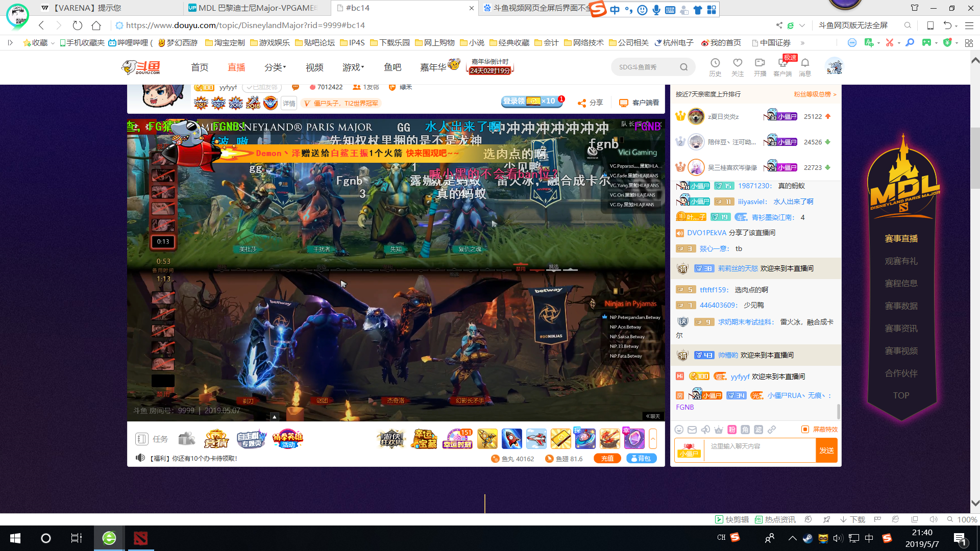The image size is (980, 551).
Task: Toggle the 粉 fan badge filter
Action: [732, 430]
